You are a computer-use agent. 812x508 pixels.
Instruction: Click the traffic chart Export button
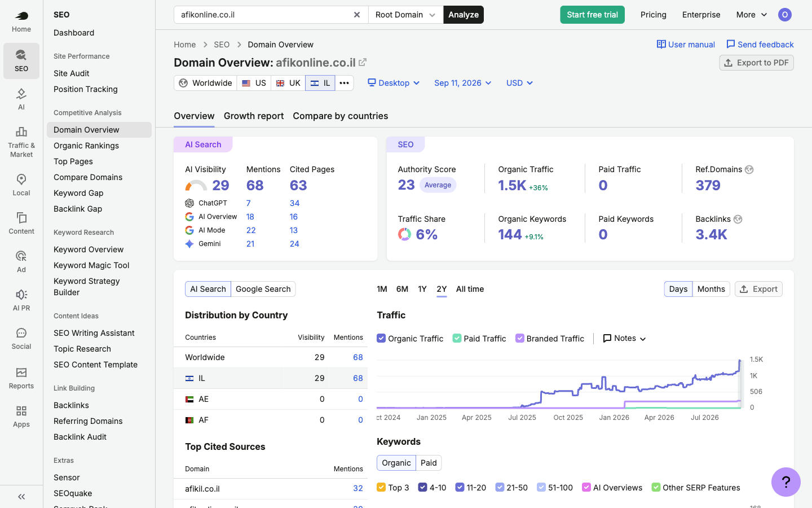point(758,289)
